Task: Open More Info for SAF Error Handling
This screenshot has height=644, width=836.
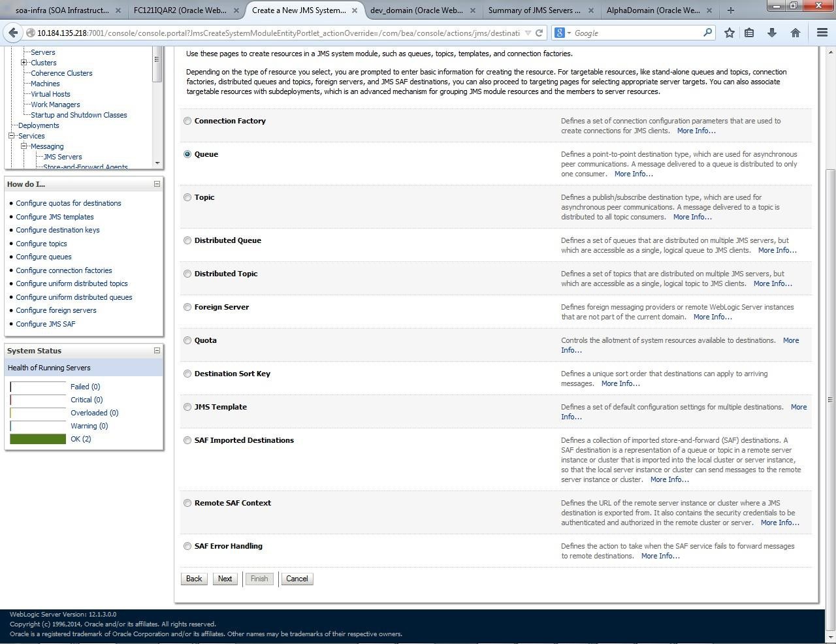Action: click(x=660, y=556)
